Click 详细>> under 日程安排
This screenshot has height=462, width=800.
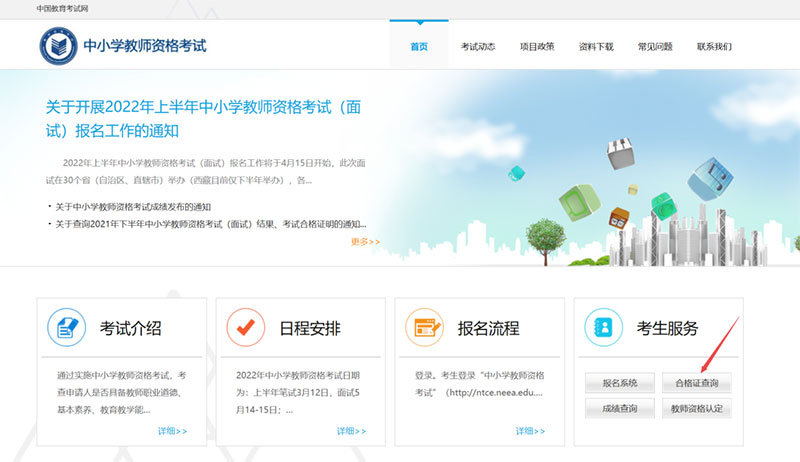(x=351, y=431)
